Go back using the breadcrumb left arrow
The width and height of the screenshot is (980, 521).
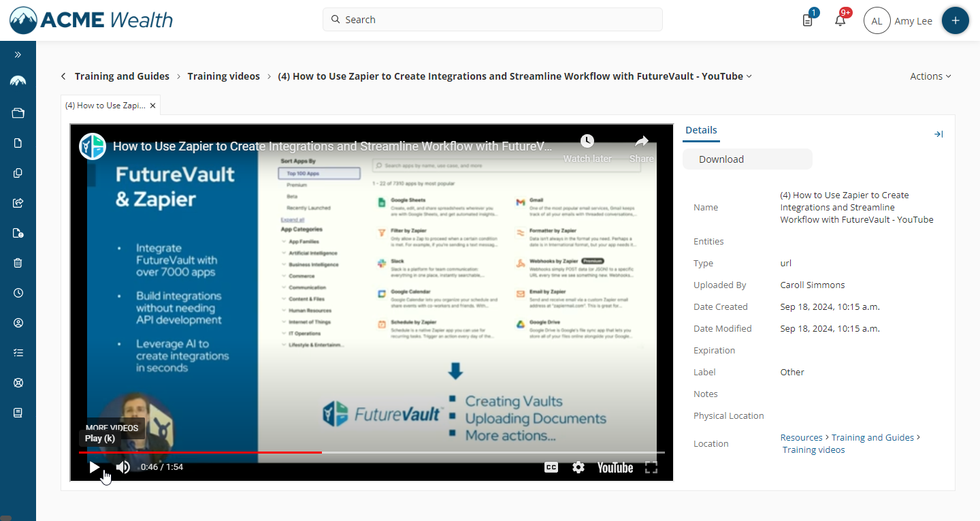[63, 76]
